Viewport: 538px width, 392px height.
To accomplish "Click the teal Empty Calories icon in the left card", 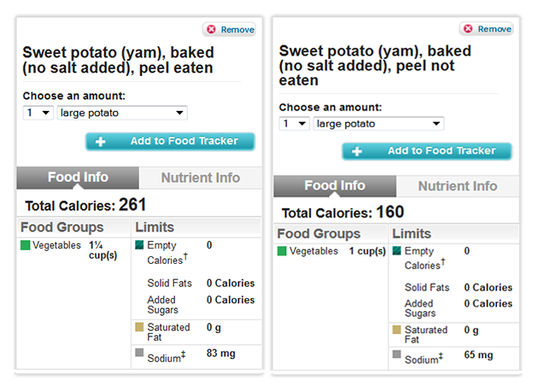I will (x=139, y=245).
